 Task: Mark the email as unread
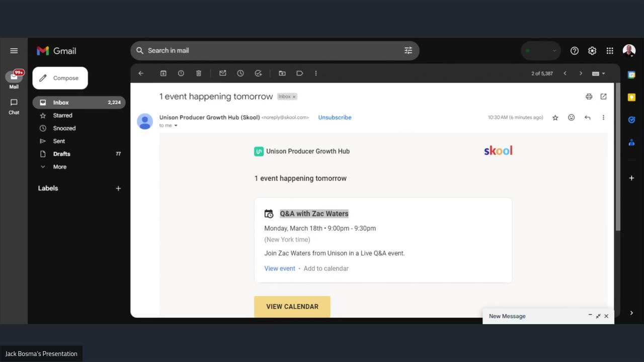pyautogui.click(x=223, y=73)
